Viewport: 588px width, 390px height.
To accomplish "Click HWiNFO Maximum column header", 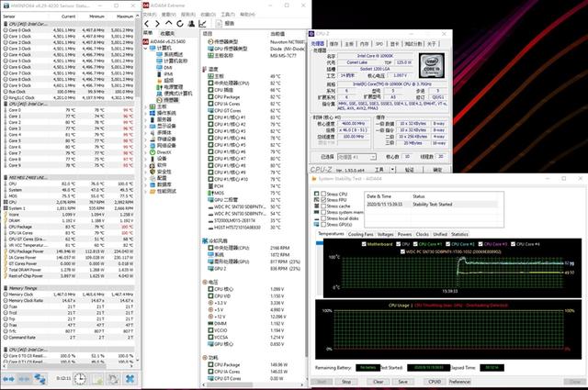I will tap(125, 17).
